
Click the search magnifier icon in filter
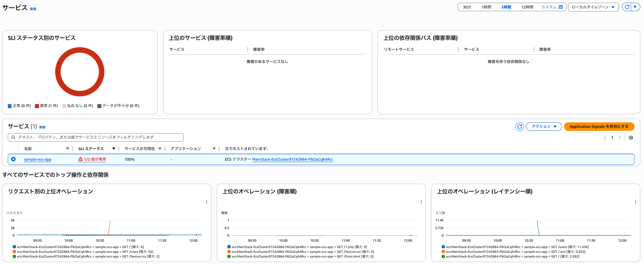pyautogui.click(x=13, y=137)
